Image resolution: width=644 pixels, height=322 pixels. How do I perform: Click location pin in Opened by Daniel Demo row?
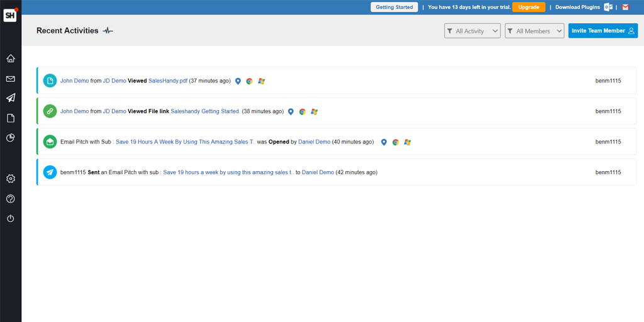(x=384, y=142)
